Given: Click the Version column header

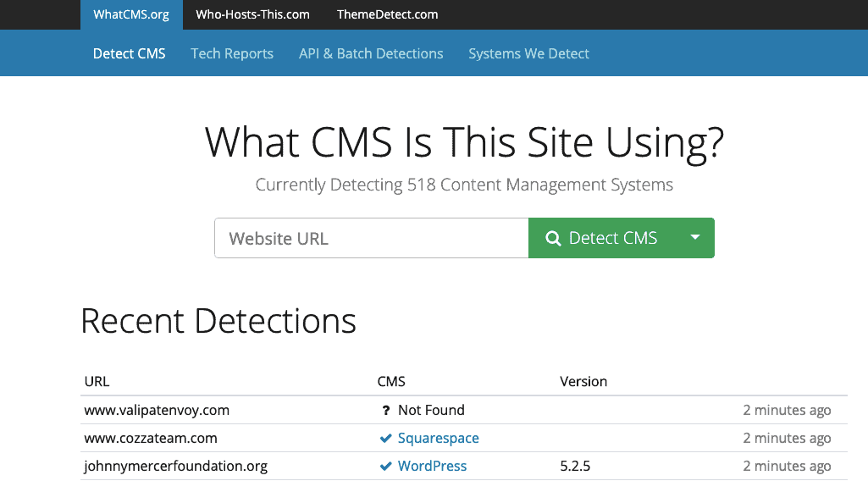Looking at the screenshot, I should [583, 381].
